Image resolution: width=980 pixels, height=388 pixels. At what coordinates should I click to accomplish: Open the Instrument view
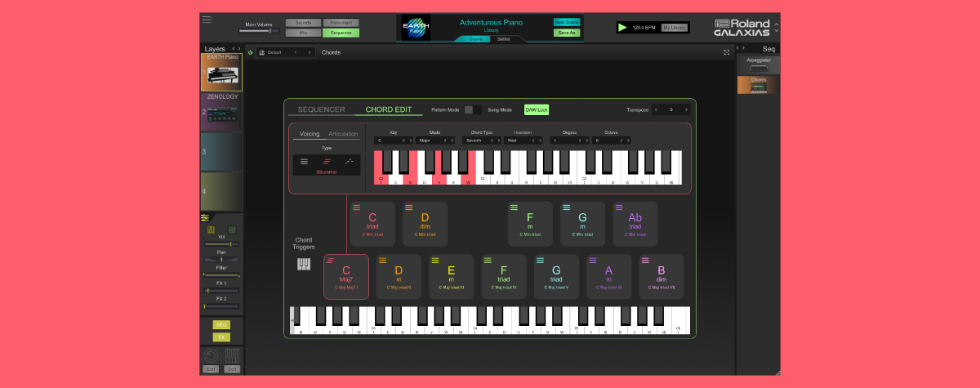[x=341, y=23]
